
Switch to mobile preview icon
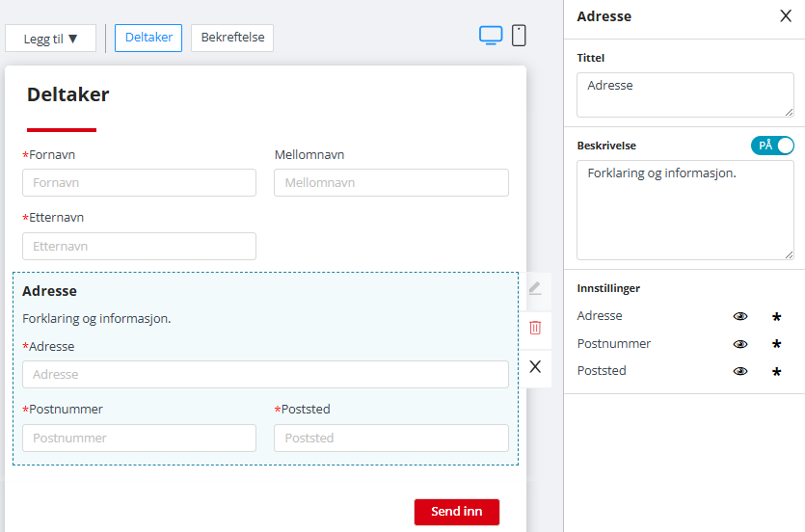(519, 36)
